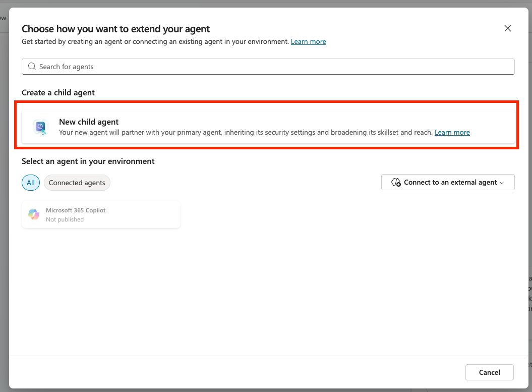Focus the Search for agents field
This screenshot has width=532, height=392.
tap(272, 67)
